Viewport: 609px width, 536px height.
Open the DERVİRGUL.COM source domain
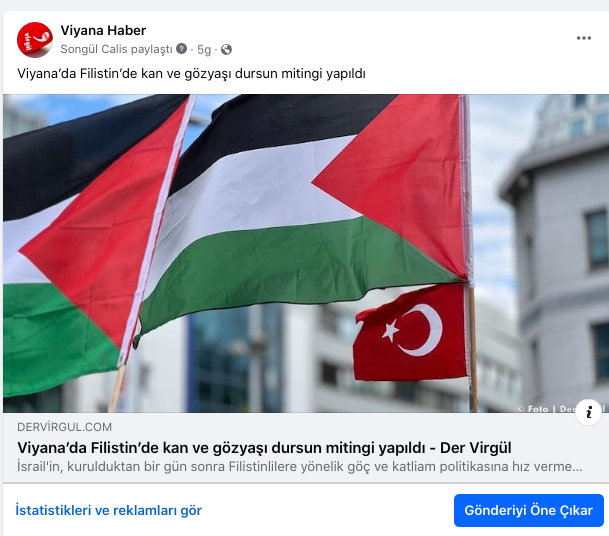(64, 427)
